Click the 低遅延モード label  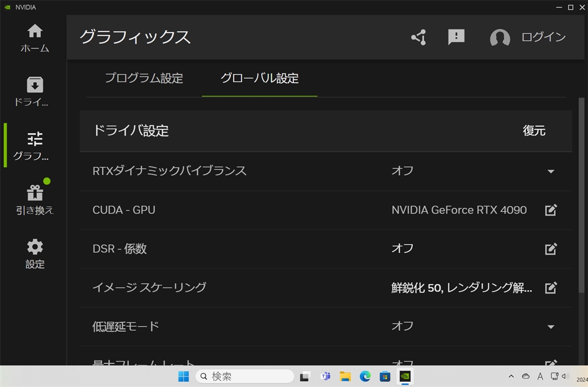click(126, 326)
